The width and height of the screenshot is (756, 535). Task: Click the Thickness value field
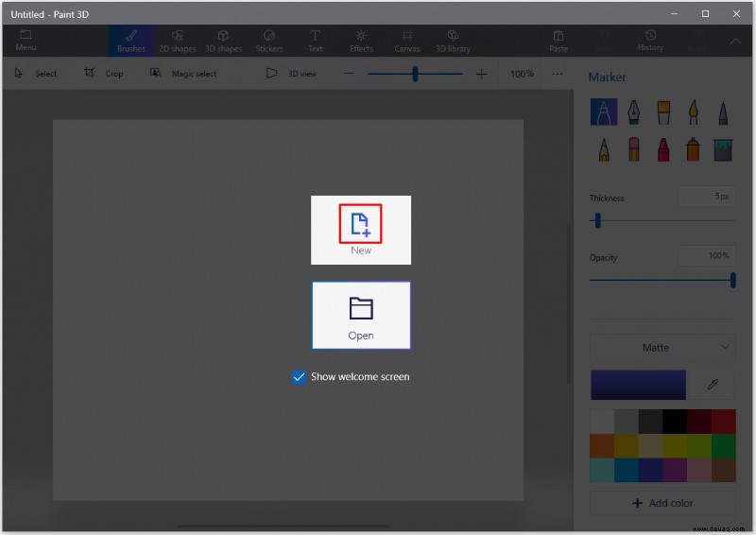click(707, 196)
